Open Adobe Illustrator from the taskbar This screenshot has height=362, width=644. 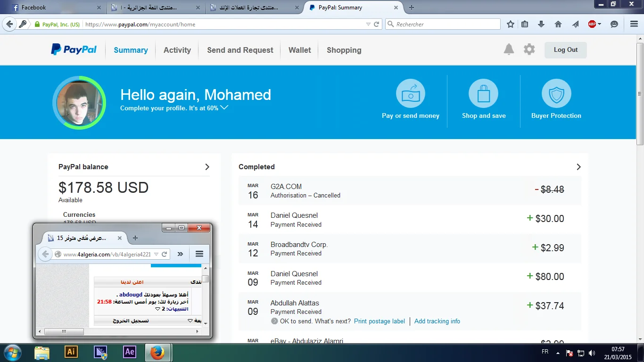click(71, 352)
